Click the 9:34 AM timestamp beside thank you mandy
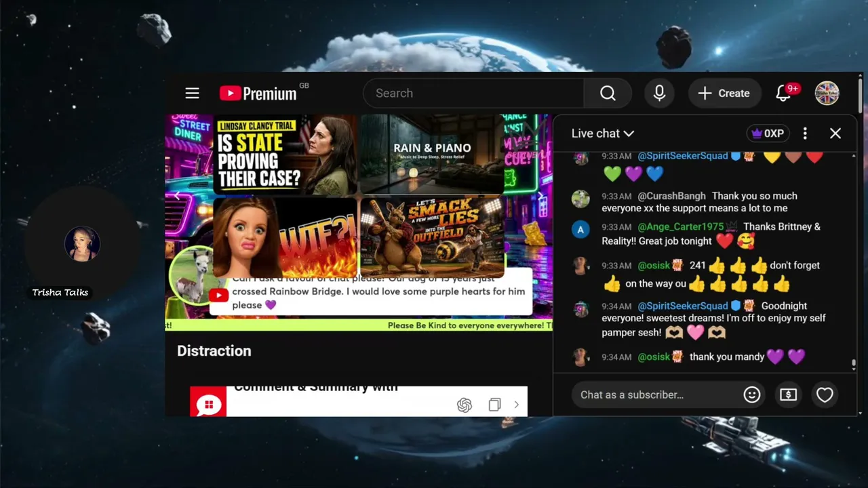The image size is (868, 488). click(616, 357)
